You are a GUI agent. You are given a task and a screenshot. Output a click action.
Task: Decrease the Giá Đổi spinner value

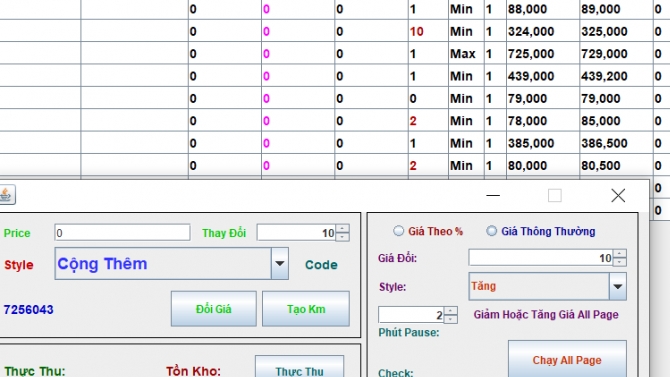(620, 262)
